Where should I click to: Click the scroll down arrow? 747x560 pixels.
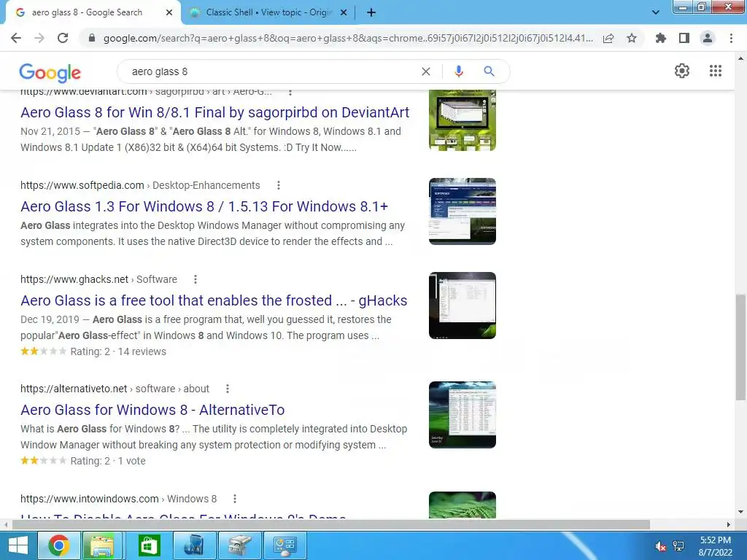click(740, 513)
